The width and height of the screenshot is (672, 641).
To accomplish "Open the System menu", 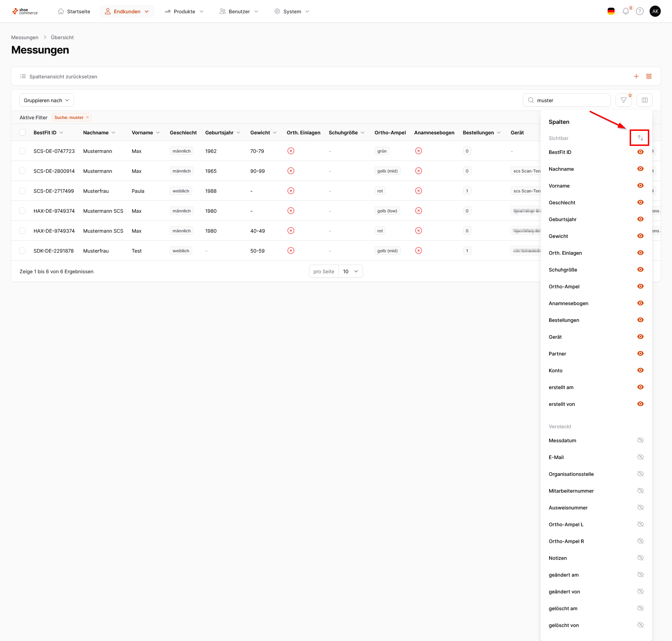I will (x=292, y=12).
